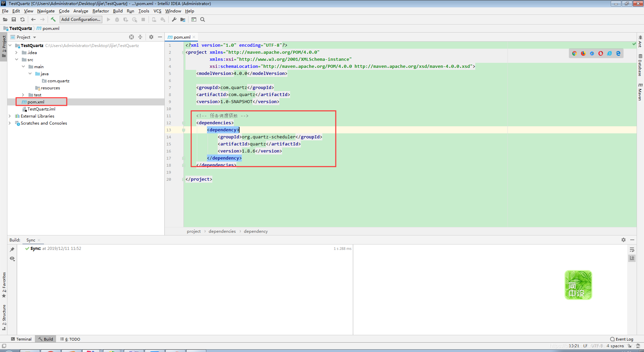The height and width of the screenshot is (352, 644).
Task: Open Project Structure icon in toolbar
Action: pos(183,19)
